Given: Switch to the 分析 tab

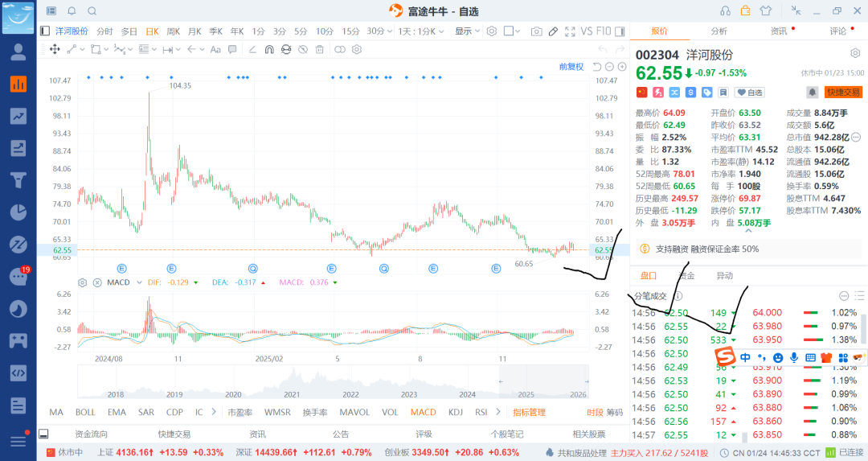Looking at the screenshot, I should pos(719,31).
